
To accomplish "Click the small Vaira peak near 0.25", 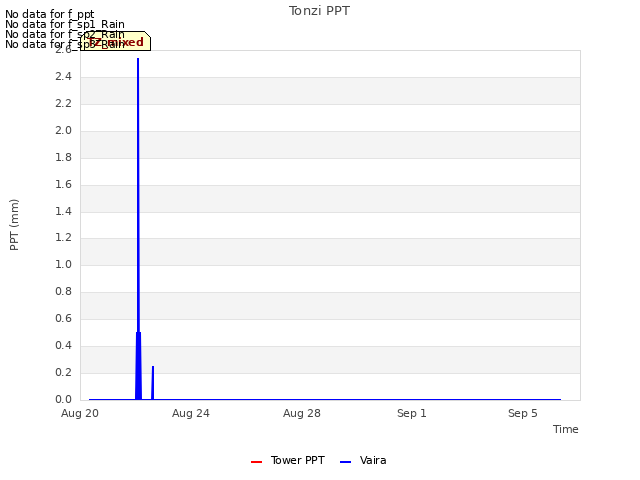I will 153,382.
